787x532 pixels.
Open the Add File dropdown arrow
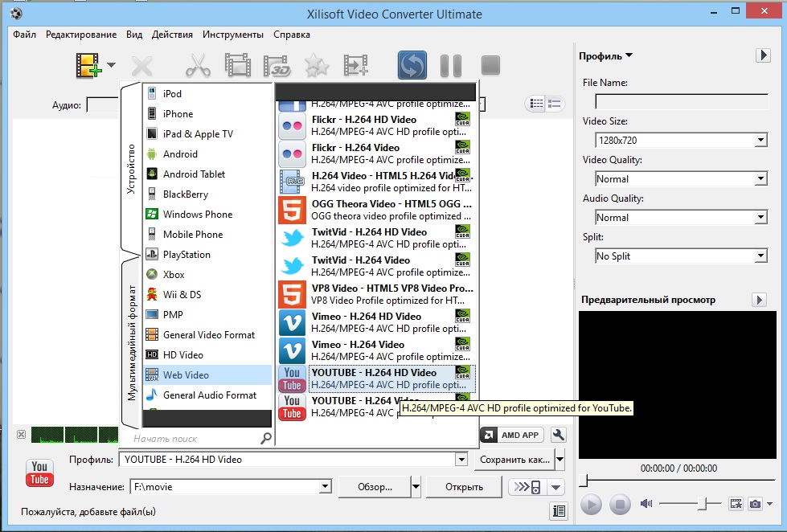click(112, 65)
